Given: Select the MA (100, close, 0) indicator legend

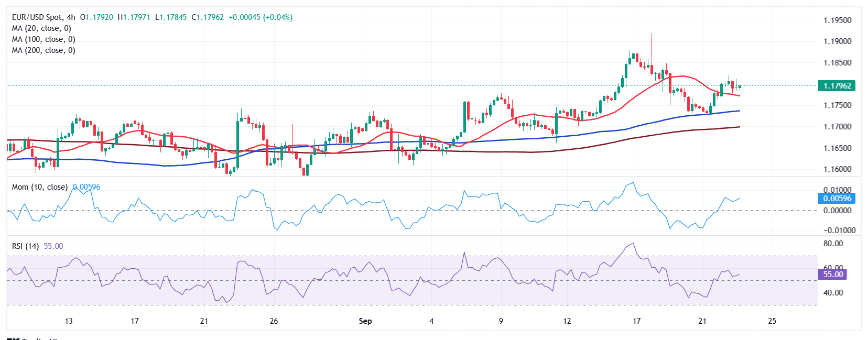Looking at the screenshot, I should pyautogui.click(x=44, y=39).
